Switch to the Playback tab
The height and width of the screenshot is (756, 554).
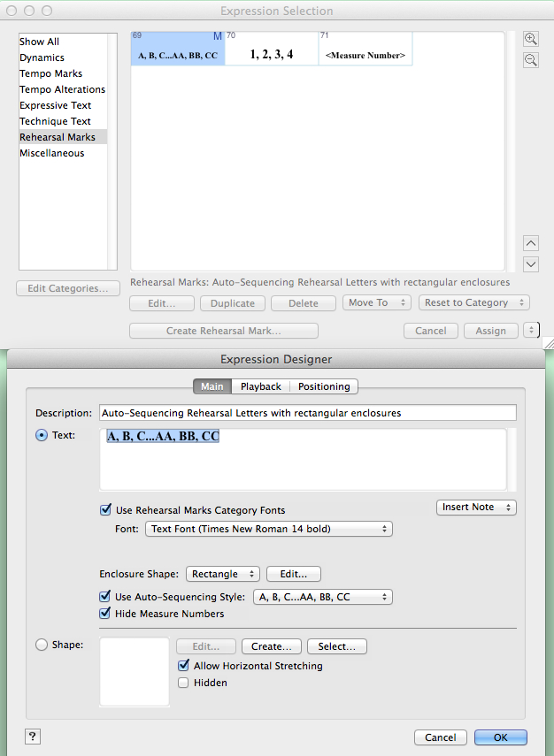261,386
